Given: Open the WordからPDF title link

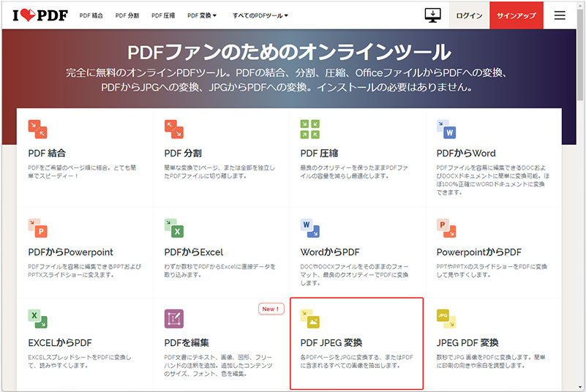Looking at the screenshot, I should pos(330,252).
